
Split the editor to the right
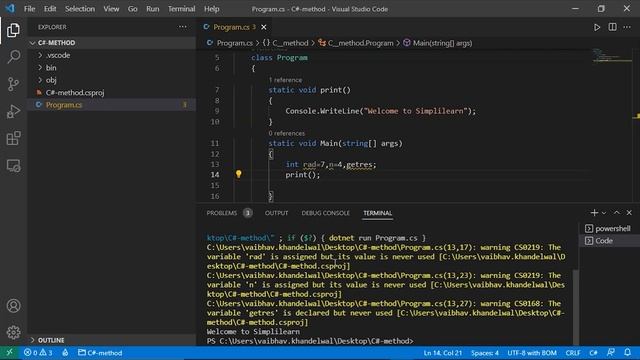pos(612,27)
